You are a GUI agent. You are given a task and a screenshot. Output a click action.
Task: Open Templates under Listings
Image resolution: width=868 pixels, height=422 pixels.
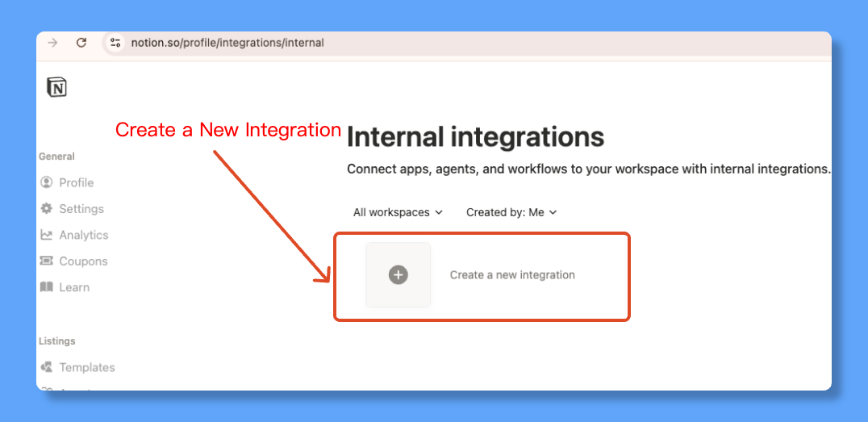pos(87,367)
